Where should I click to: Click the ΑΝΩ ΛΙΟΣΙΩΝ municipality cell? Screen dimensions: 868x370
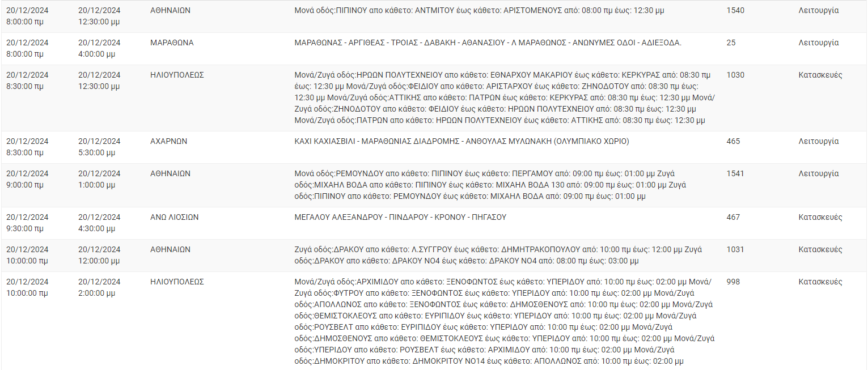coord(174,218)
